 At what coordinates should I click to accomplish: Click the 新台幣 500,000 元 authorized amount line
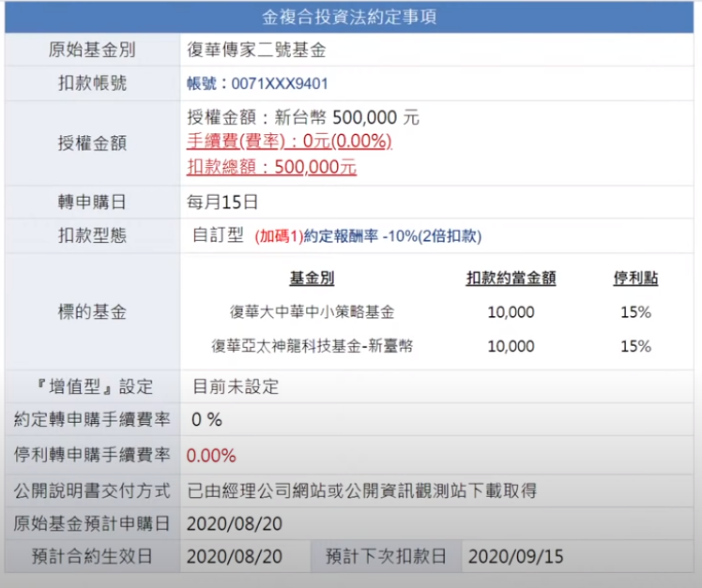[x=303, y=117]
